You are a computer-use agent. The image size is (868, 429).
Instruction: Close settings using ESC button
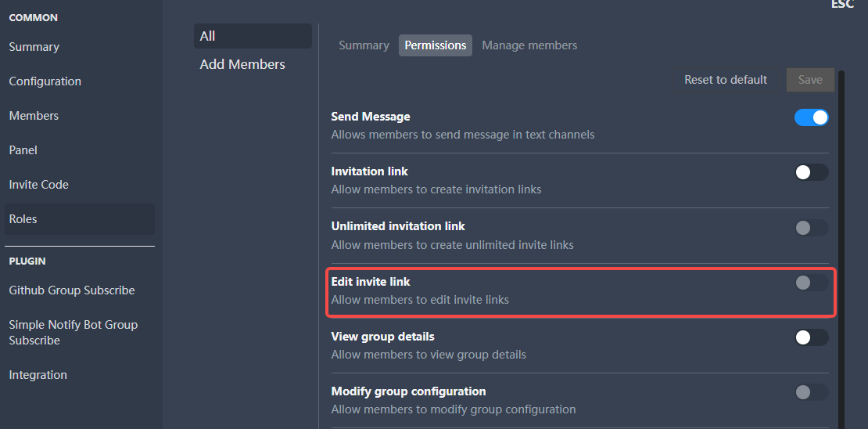click(x=842, y=5)
